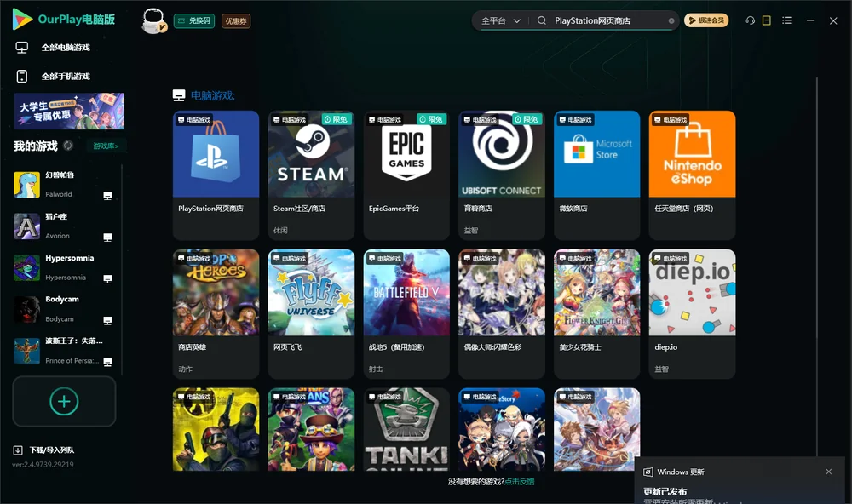Open Steam社区/商店 card
852x504 pixels.
click(x=311, y=175)
